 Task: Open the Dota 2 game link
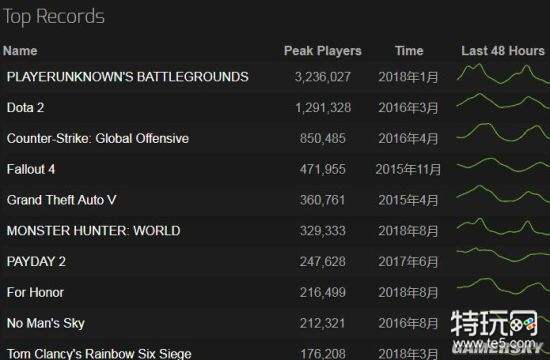tap(25, 107)
